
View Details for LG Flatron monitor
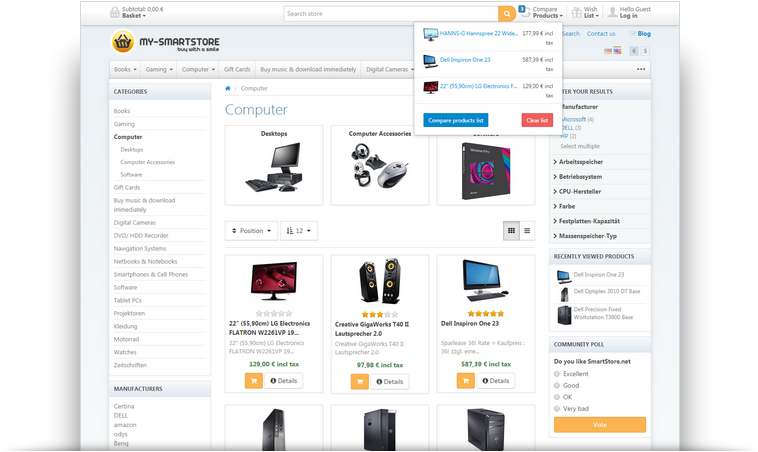coord(284,380)
